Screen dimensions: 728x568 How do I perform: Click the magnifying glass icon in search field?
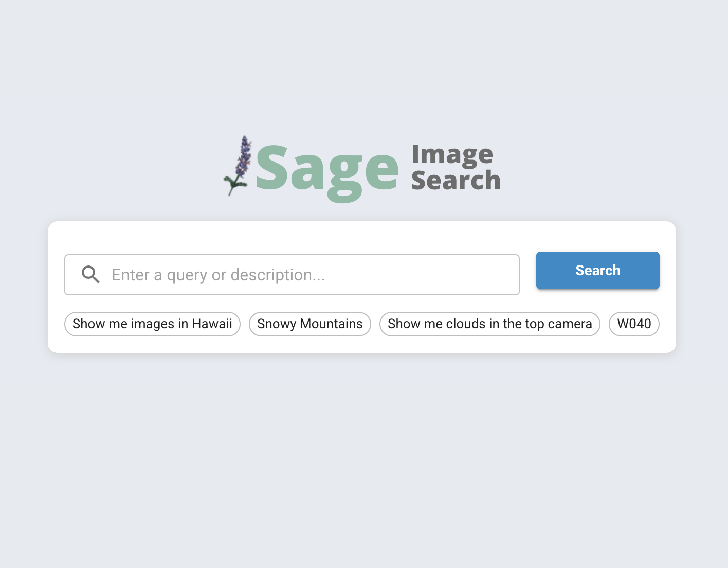pos(90,275)
